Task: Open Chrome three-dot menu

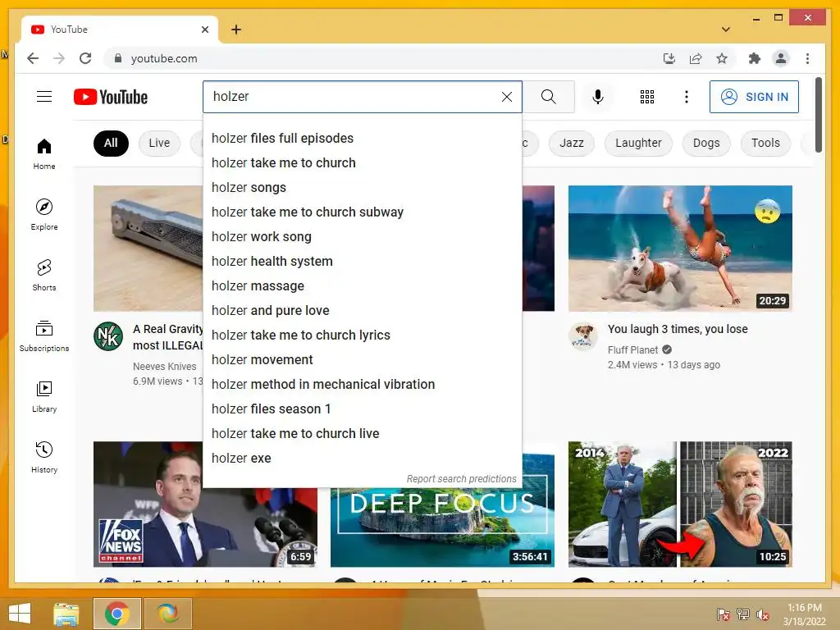Action: (807, 58)
